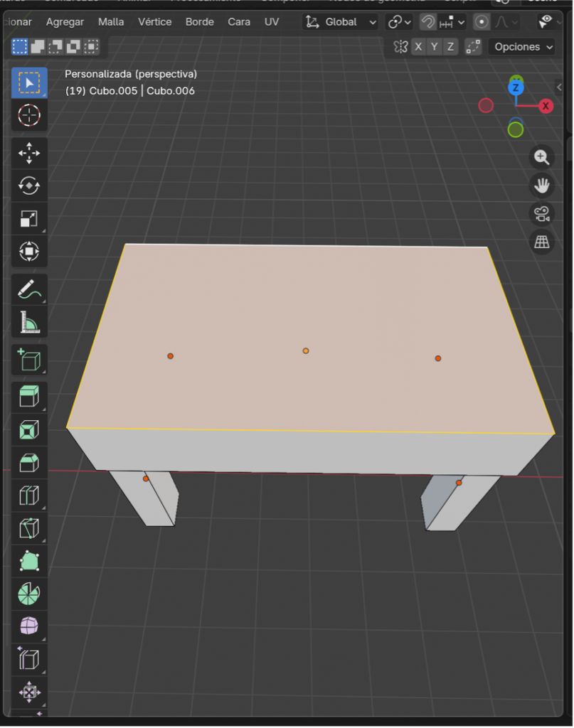This screenshot has height=728, width=574.
Task: Open the Borde menu
Action: [x=200, y=22]
